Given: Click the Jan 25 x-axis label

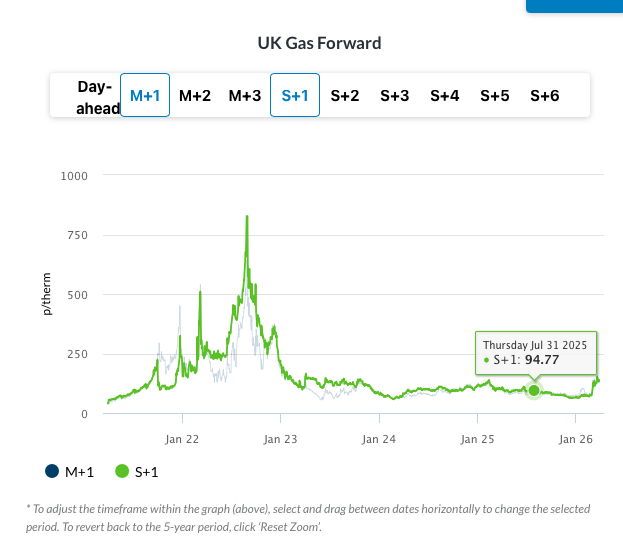Looking at the screenshot, I should 478,439.
